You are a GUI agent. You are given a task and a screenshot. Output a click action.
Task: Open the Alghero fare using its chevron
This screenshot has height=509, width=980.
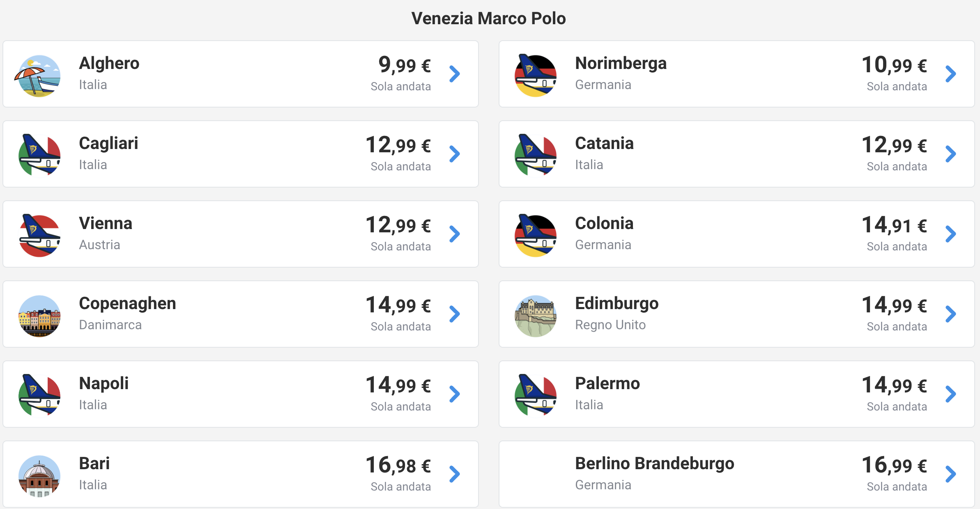pos(455,74)
